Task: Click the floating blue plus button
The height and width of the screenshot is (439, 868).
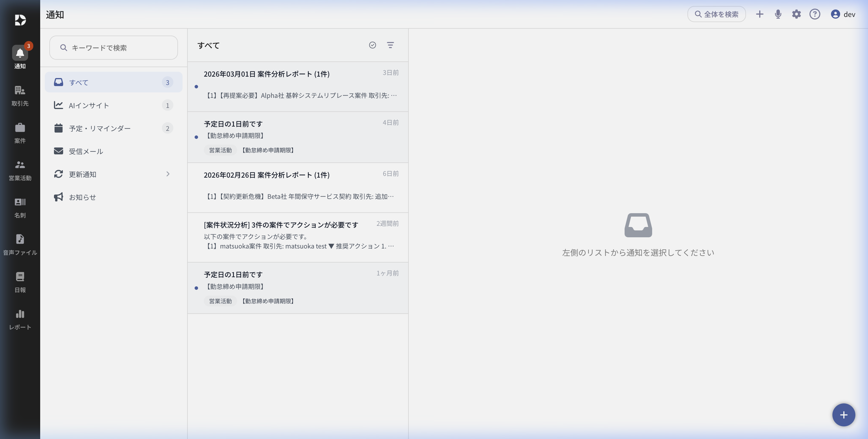Action: (x=843, y=415)
